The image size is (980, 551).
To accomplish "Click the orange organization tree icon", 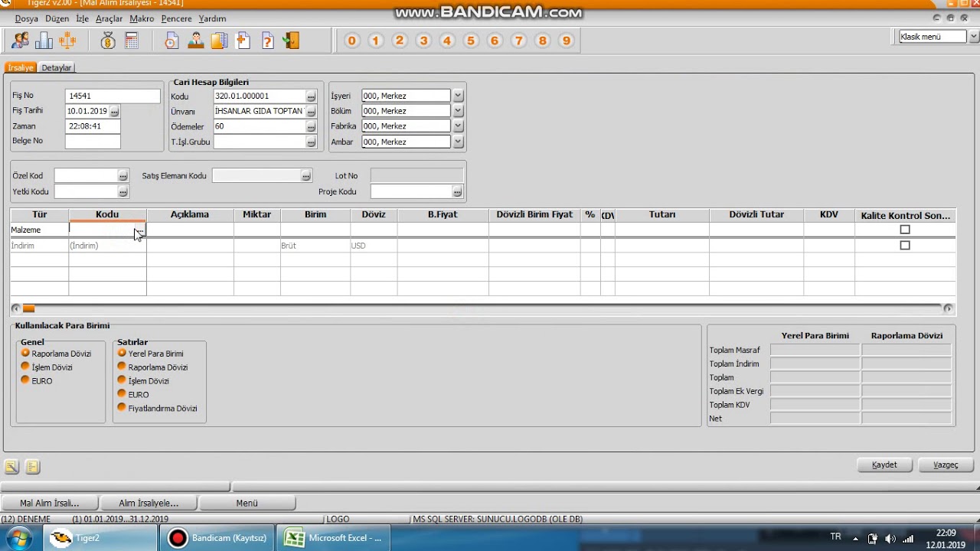I will point(67,41).
